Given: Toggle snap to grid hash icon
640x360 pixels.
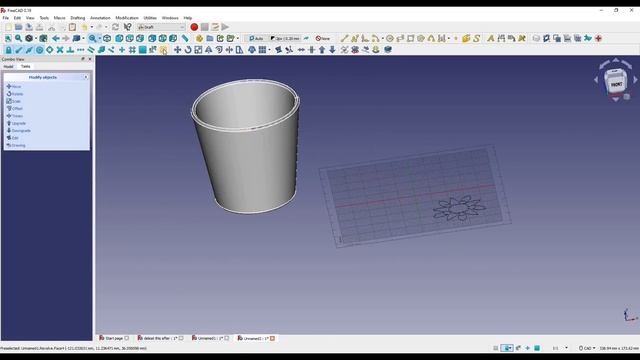Looking at the screenshot, I should point(132,50).
